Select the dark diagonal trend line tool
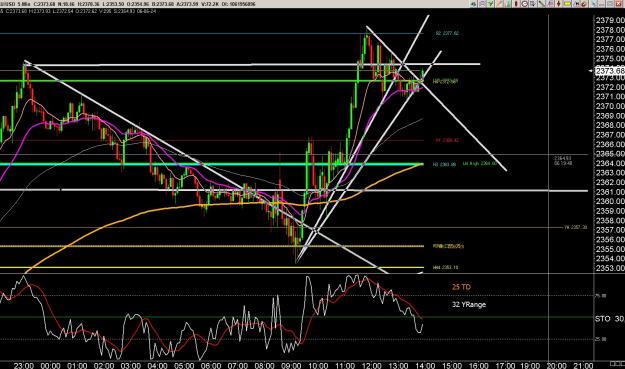Image resolution: width=625 pixels, height=369 pixels. [541, 4]
